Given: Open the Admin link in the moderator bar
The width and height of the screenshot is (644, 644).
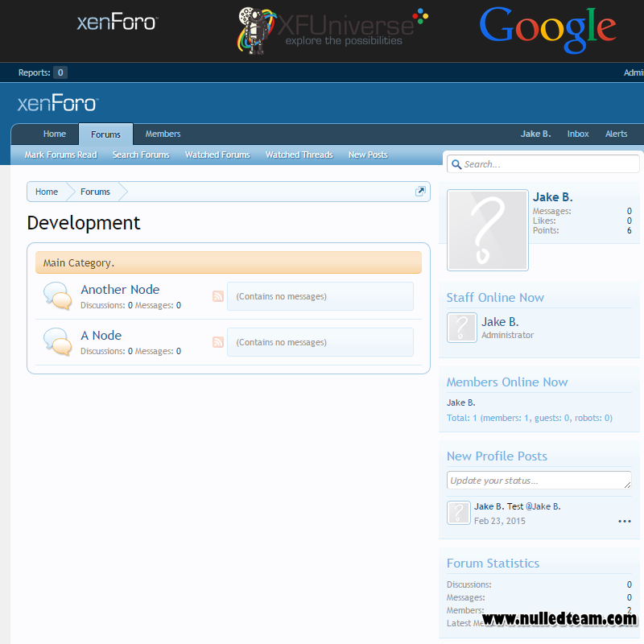Looking at the screenshot, I should tap(634, 72).
